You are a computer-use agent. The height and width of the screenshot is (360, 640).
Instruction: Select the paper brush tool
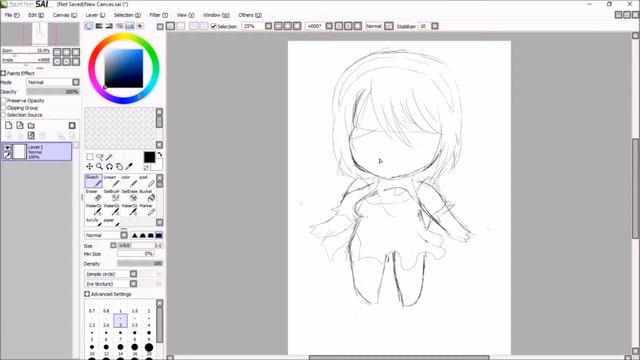coord(111,222)
